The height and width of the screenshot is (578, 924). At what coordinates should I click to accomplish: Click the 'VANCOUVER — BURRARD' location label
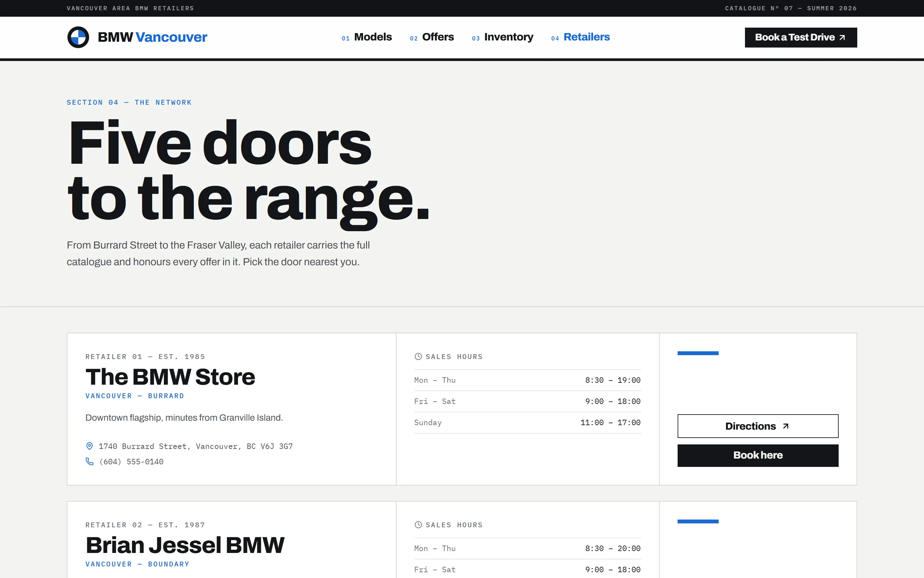tap(135, 396)
